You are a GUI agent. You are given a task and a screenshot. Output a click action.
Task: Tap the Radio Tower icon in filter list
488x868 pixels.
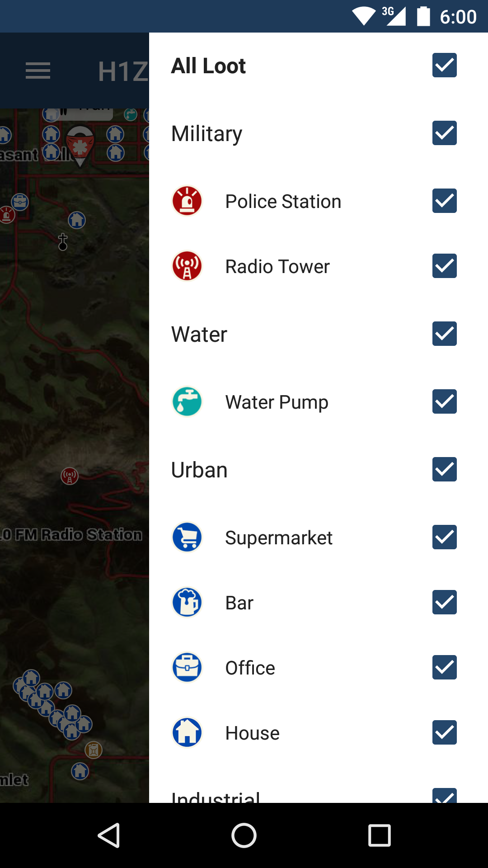(x=187, y=266)
